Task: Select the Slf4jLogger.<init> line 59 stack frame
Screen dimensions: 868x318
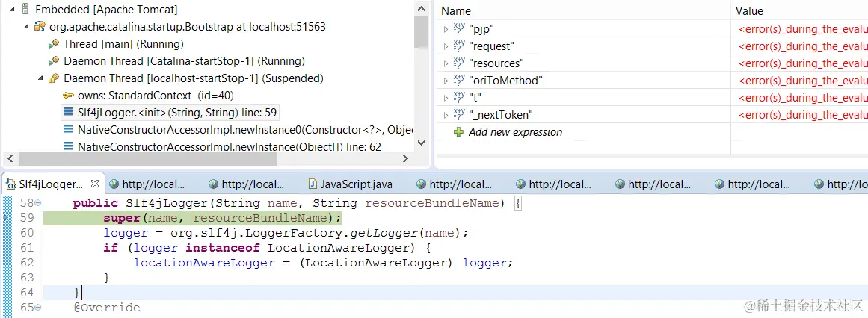Action: click(x=178, y=112)
